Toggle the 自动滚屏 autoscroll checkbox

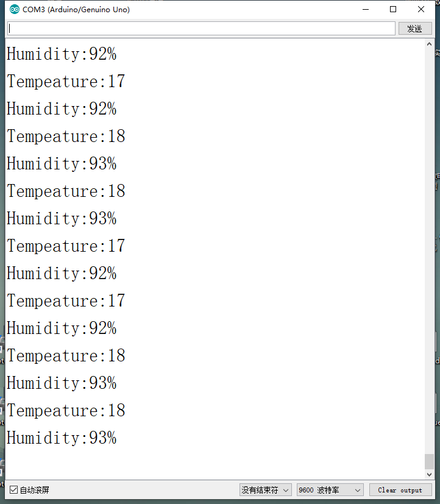(x=13, y=490)
